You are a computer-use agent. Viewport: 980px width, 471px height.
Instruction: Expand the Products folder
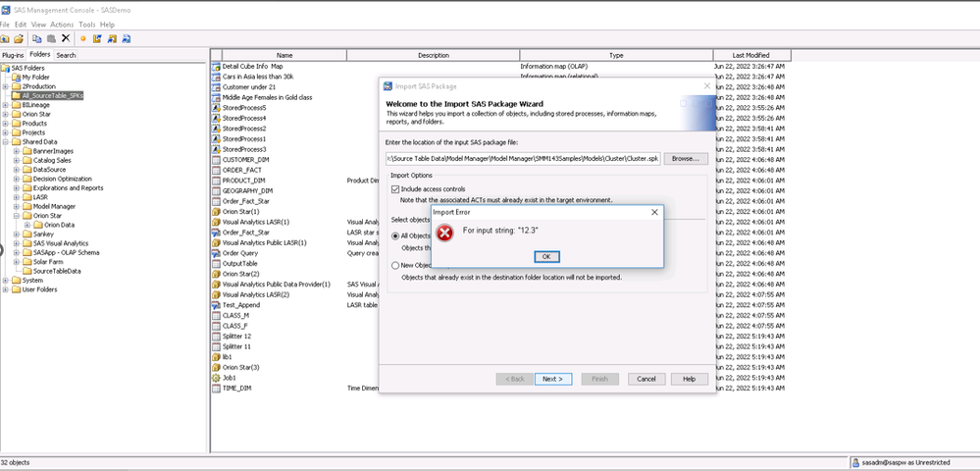pyautogui.click(x=5, y=124)
